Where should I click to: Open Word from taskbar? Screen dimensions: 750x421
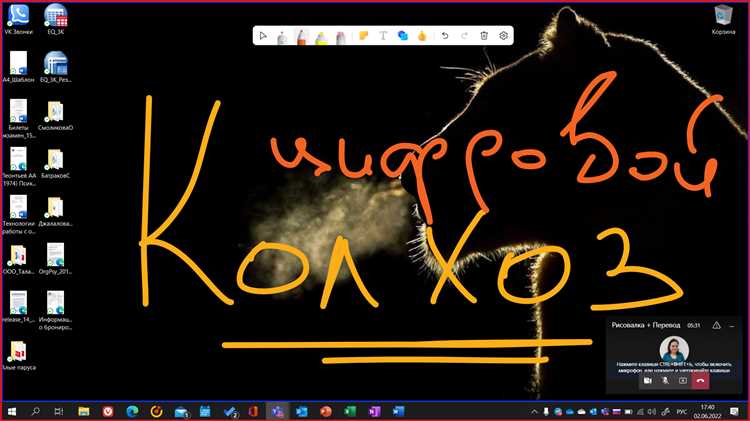(x=398, y=411)
